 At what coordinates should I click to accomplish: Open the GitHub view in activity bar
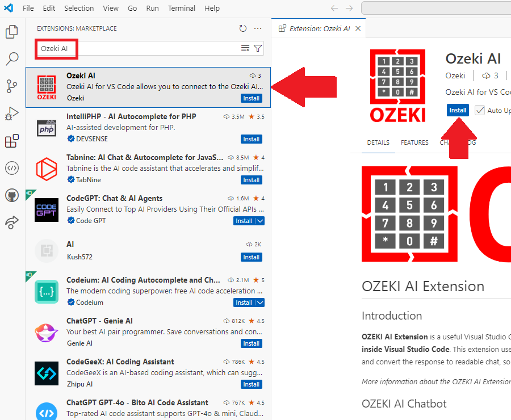[x=12, y=195]
